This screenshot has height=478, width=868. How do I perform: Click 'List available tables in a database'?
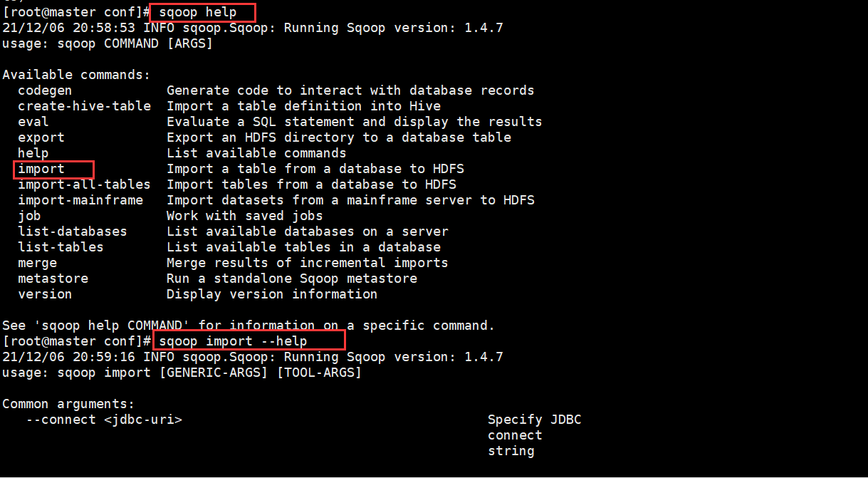point(303,247)
